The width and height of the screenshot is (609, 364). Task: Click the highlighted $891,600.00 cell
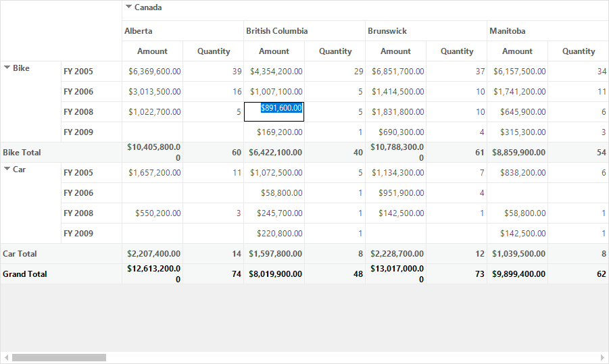pyautogui.click(x=274, y=111)
